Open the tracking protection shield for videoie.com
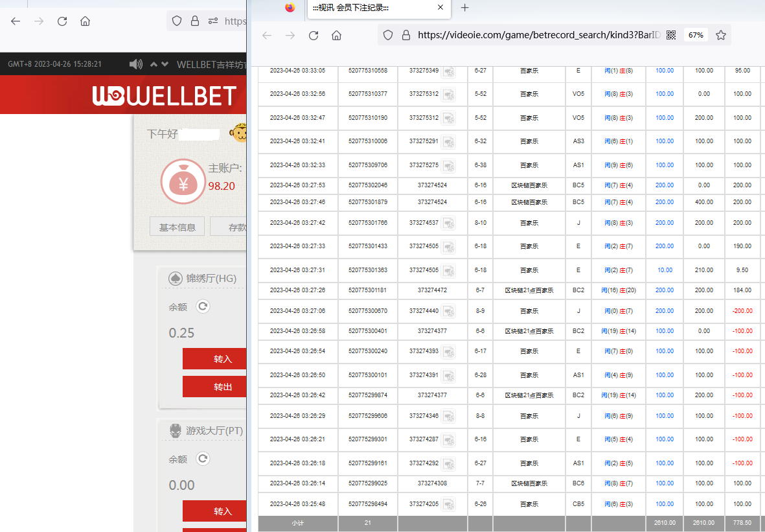The height and width of the screenshot is (532, 765). pos(387,35)
